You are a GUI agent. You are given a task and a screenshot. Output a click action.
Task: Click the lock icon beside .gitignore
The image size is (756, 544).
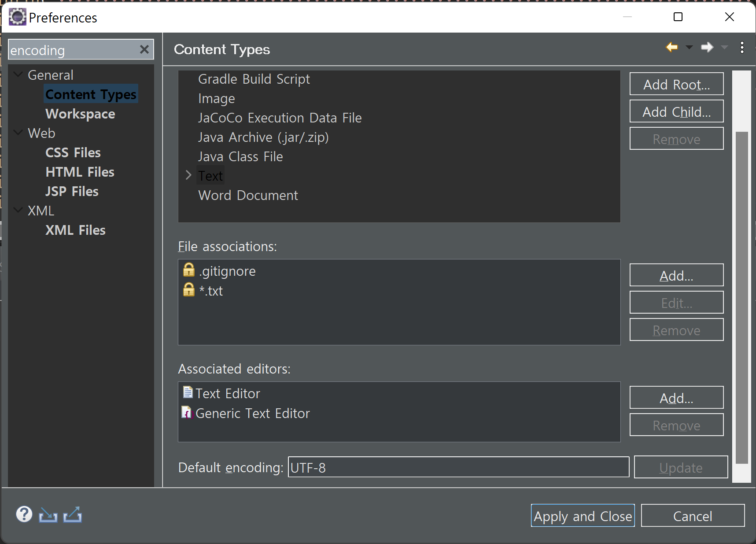tap(189, 270)
